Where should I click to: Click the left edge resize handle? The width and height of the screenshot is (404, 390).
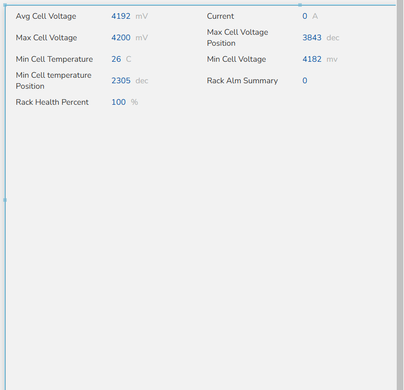[5, 200]
